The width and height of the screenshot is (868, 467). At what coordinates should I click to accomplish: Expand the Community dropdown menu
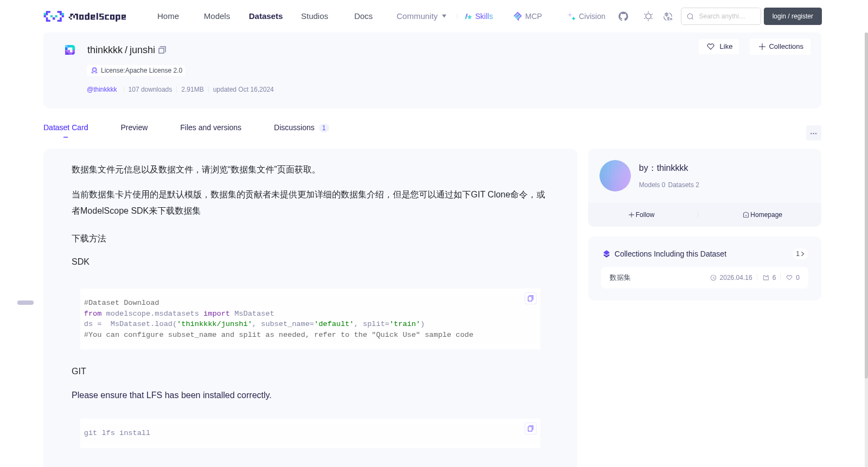pyautogui.click(x=422, y=16)
